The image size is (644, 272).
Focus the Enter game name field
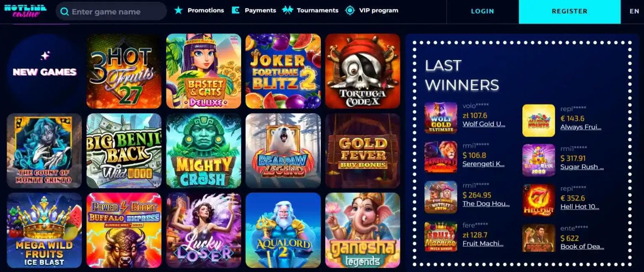coord(111,12)
